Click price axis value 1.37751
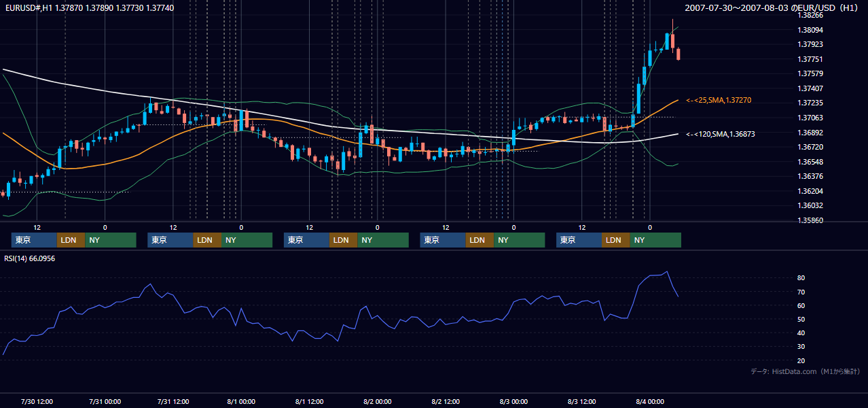 [x=810, y=60]
